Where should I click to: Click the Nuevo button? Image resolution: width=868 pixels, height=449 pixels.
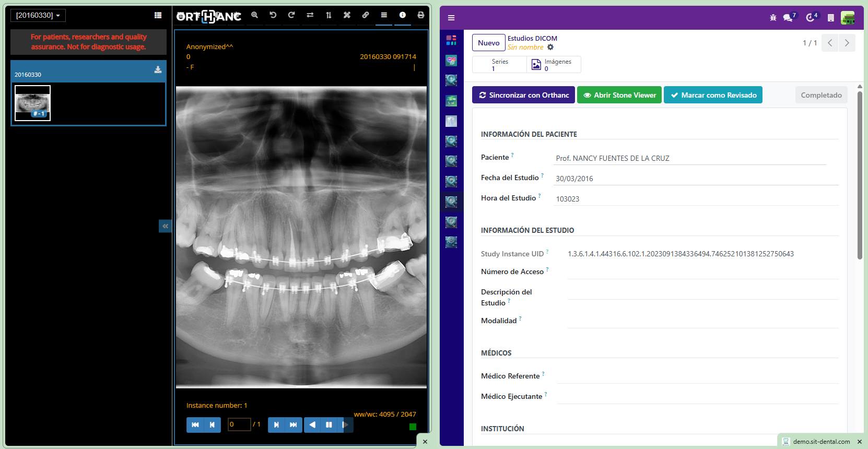pos(489,43)
